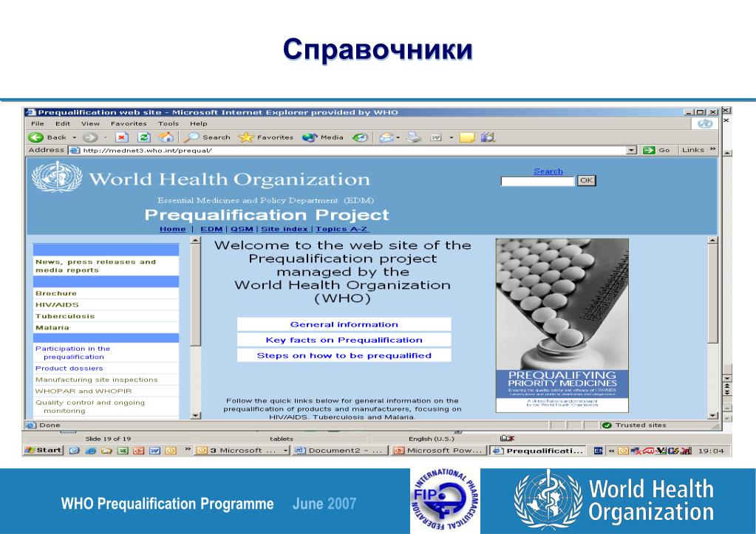Click the sidebar frame scroll down arrow
This screenshot has width=756, height=534.
pos(195,415)
